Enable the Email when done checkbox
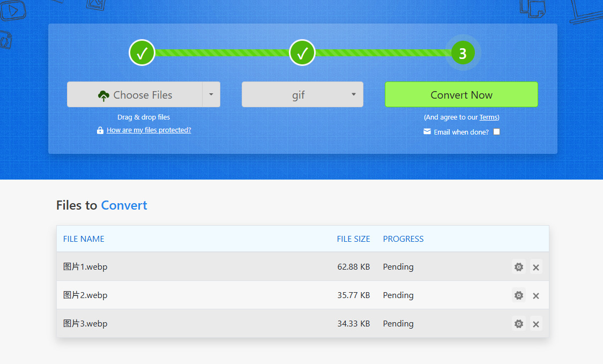603x364 pixels. point(496,131)
